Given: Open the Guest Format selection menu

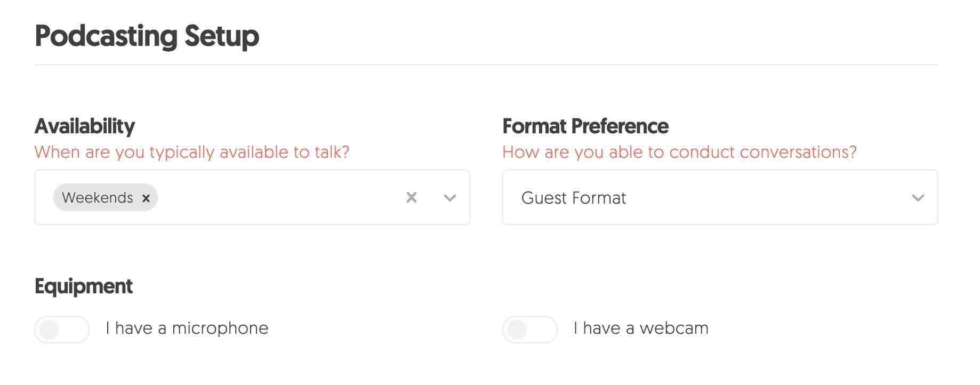Looking at the screenshot, I should point(720,198).
